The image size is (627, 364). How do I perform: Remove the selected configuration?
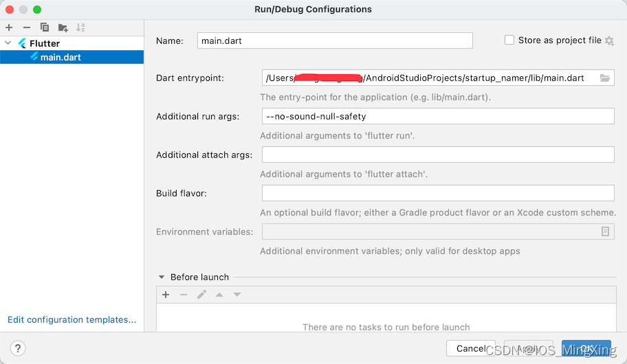click(26, 27)
